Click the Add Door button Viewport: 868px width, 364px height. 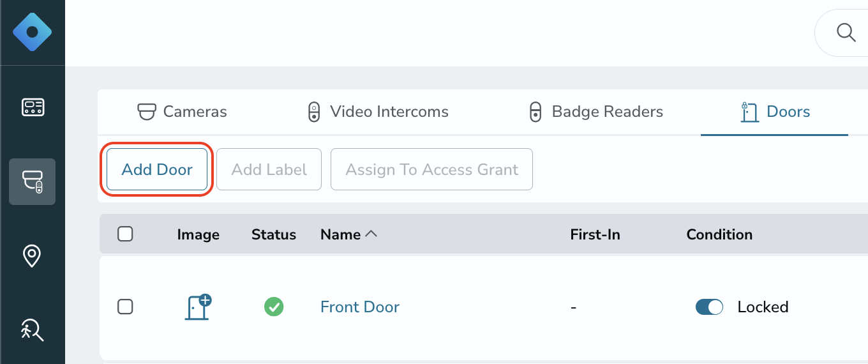pos(157,169)
